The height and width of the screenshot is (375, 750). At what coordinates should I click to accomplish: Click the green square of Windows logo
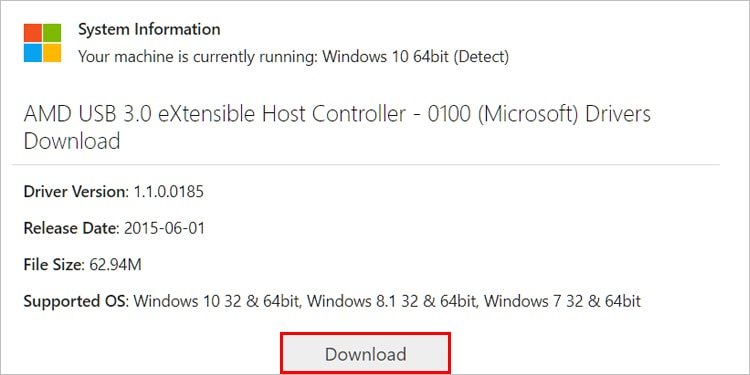pyautogui.click(x=53, y=33)
